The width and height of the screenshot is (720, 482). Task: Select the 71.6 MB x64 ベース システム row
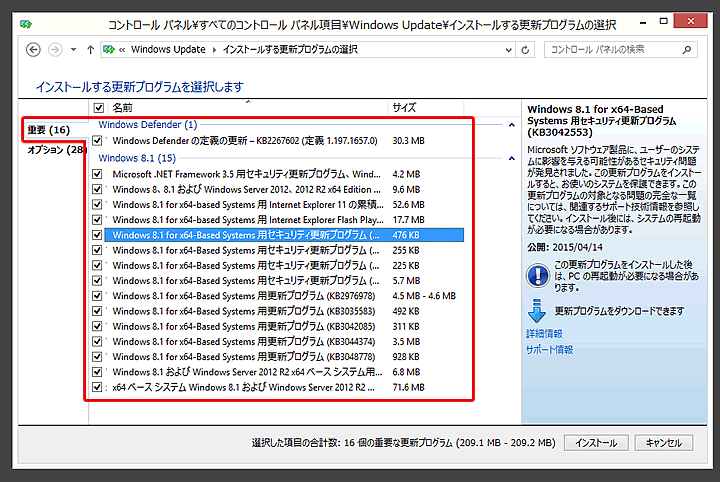pos(284,387)
